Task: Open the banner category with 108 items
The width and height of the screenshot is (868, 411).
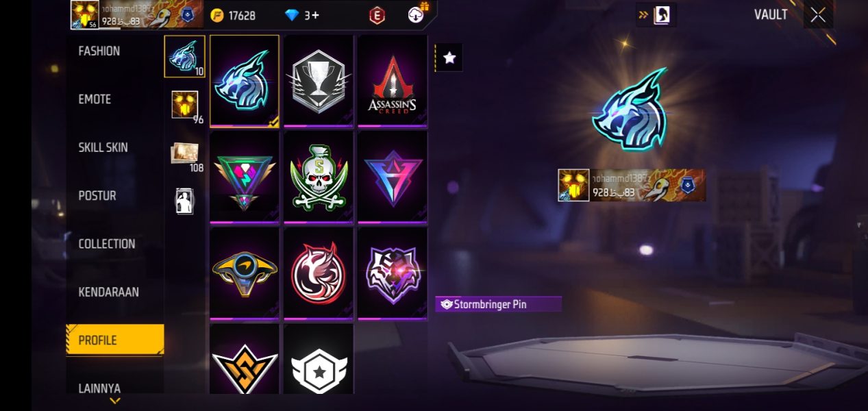Action: pyautogui.click(x=185, y=156)
